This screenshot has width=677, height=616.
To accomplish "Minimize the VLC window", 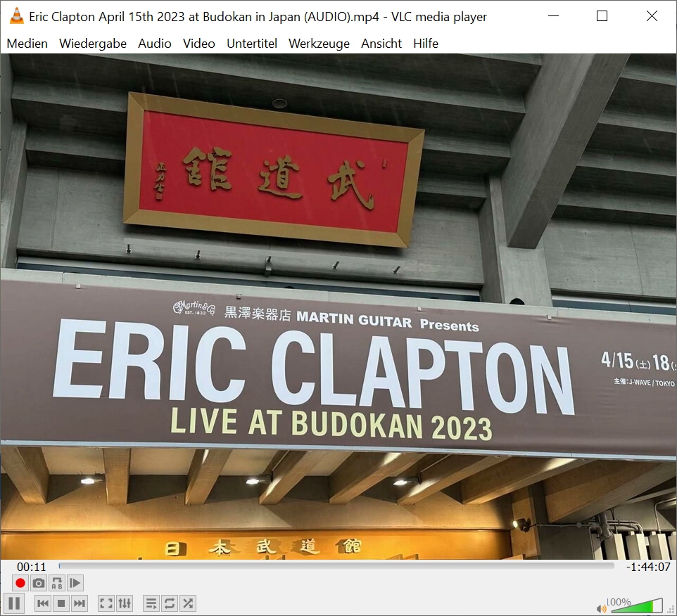I will 553,16.
